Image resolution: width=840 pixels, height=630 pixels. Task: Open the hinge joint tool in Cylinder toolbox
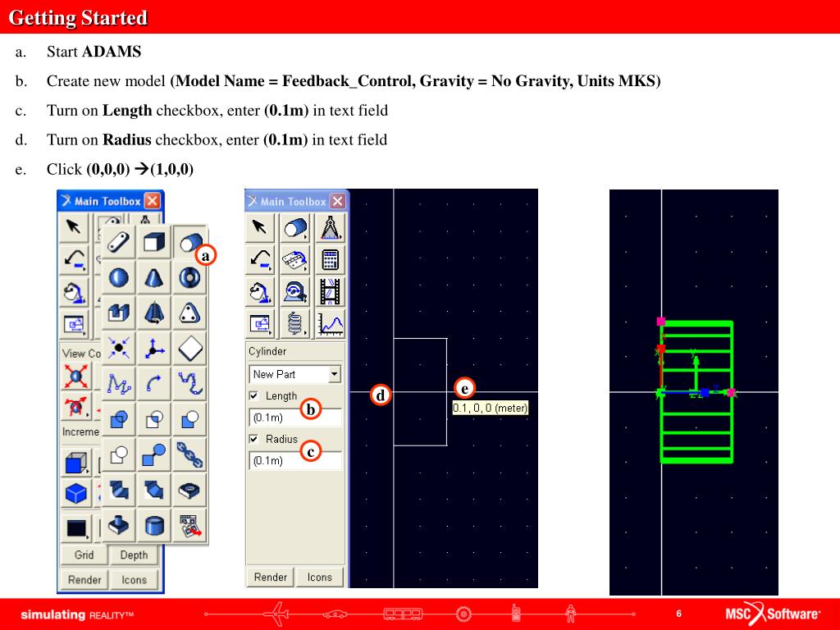pos(295,260)
